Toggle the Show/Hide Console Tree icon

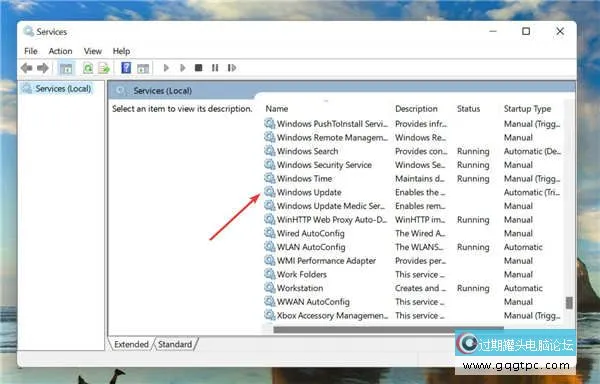coord(66,68)
